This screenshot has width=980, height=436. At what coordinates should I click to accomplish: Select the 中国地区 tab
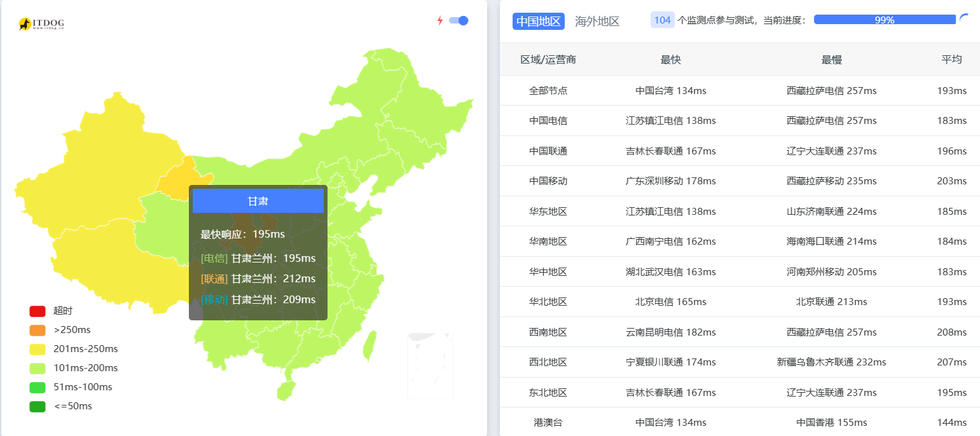[538, 21]
